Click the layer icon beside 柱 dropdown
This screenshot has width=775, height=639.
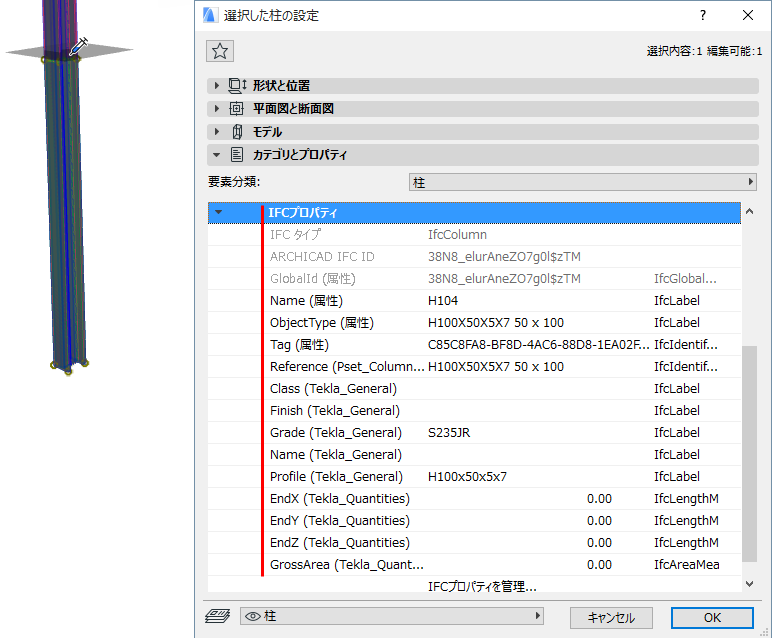tap(217, 616)
